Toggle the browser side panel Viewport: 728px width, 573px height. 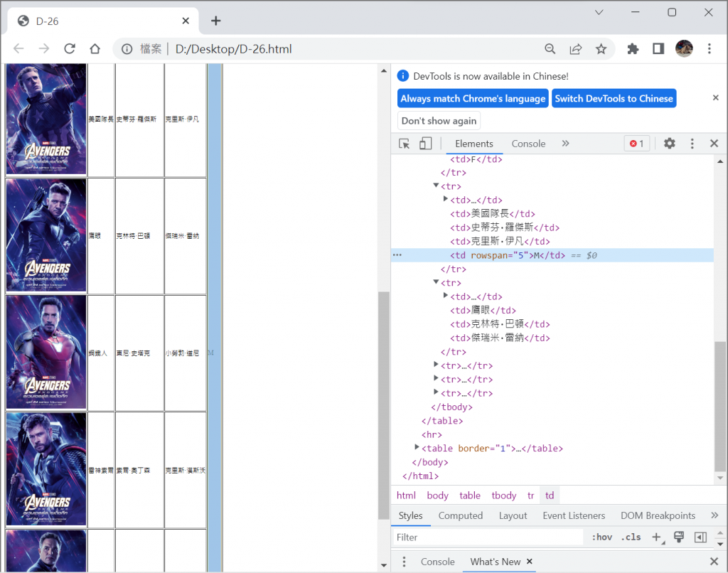coord(658,49)
